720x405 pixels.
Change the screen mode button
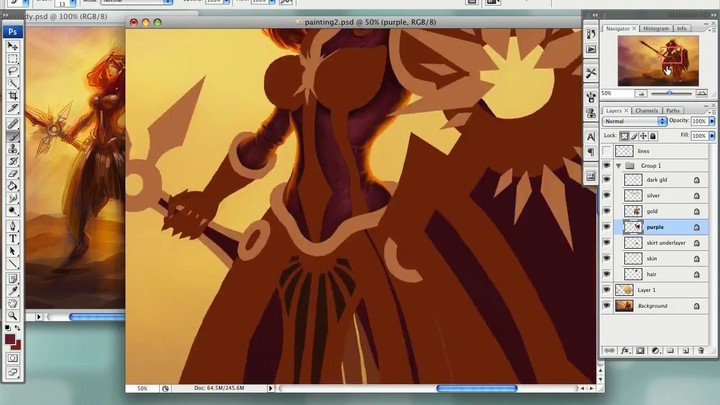[12, 372]
